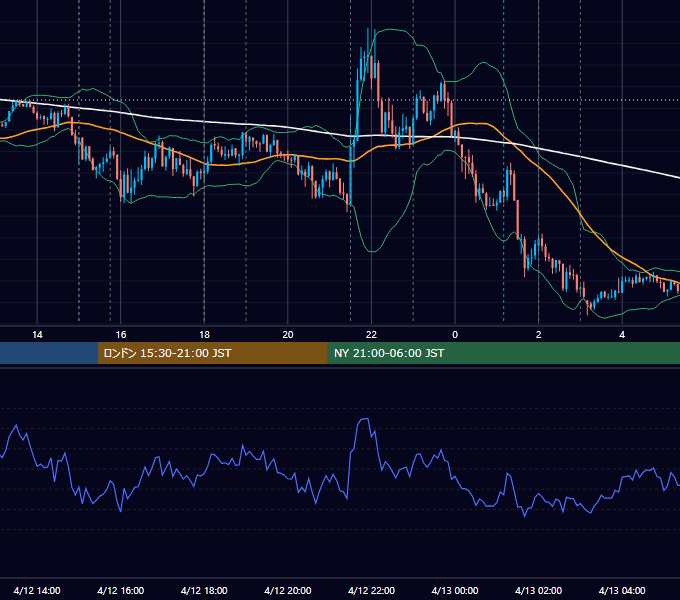Click the 4/12 16:00 time label

click(x=121, y=590)
